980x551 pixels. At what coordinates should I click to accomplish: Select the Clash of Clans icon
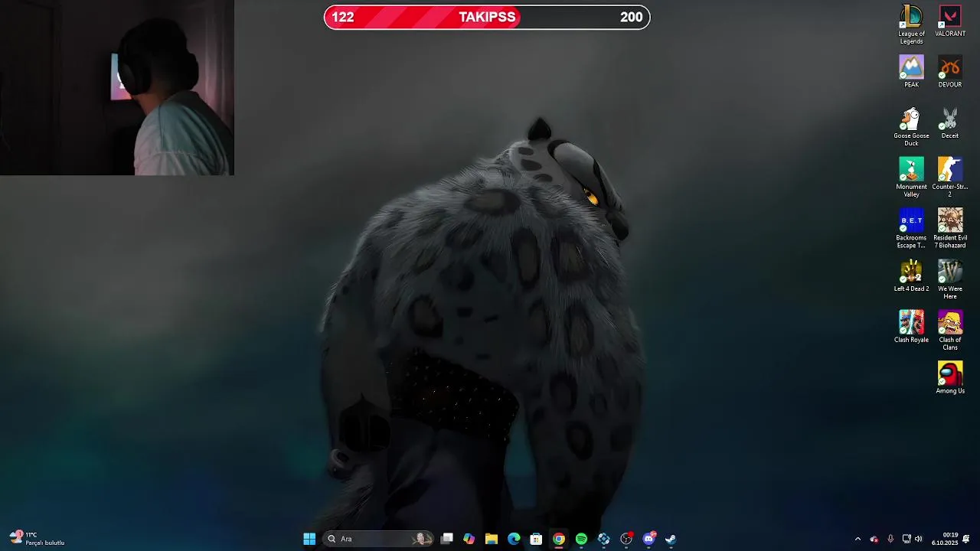tap(950, 331)
